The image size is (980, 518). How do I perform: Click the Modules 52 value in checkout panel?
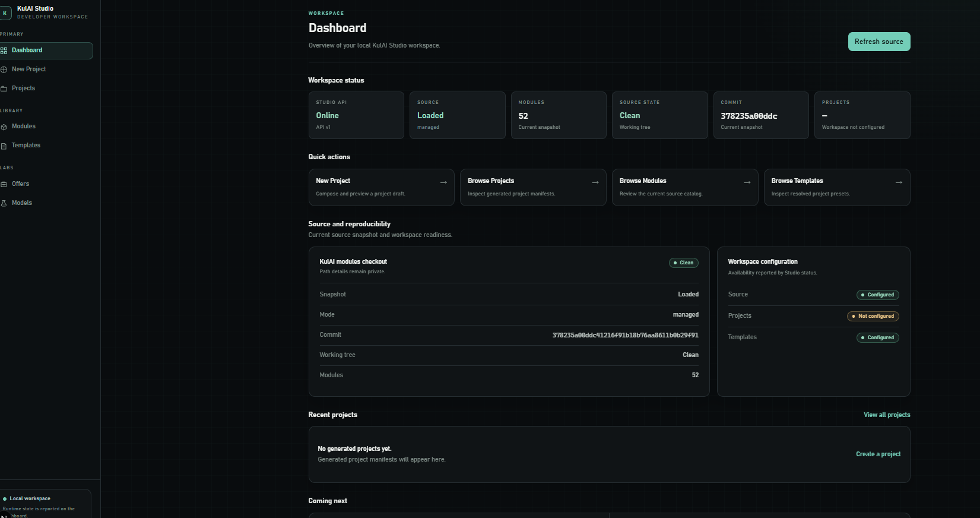click(x=695, y=375)
